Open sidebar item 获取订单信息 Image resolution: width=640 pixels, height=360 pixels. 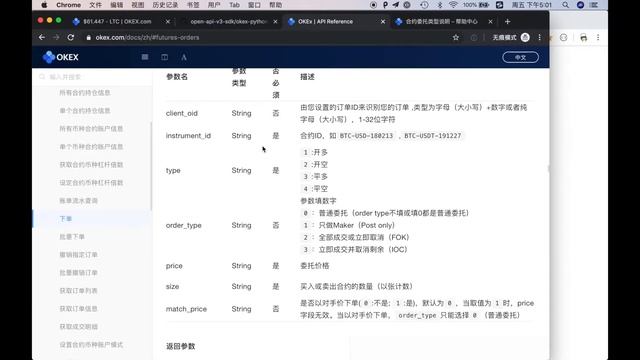coord(78,309)
